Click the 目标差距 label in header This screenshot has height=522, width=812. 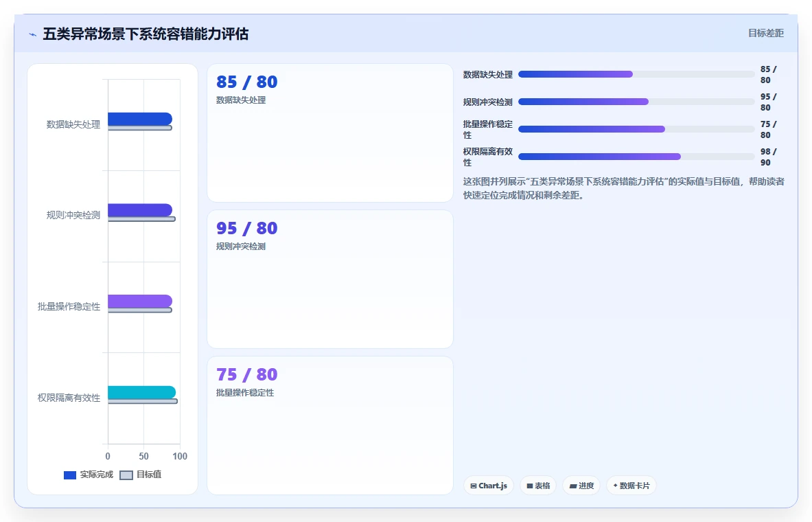click(x=766, y=33)
